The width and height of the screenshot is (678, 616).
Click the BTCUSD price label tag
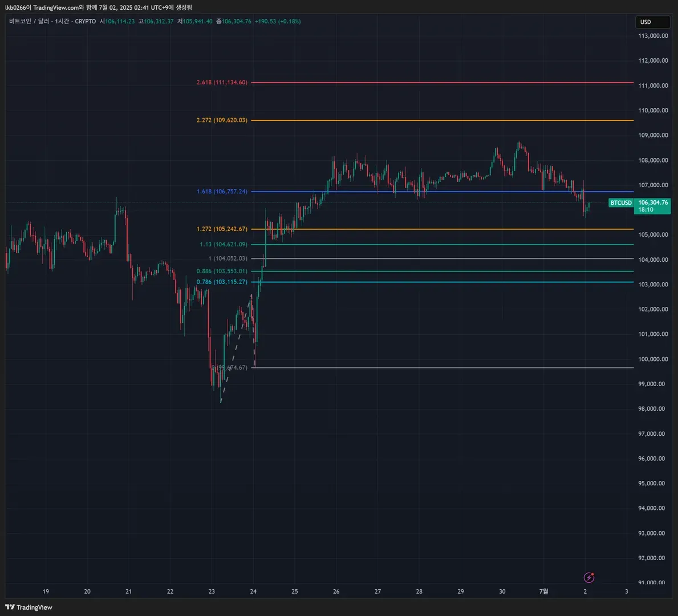tap(620, 202)
